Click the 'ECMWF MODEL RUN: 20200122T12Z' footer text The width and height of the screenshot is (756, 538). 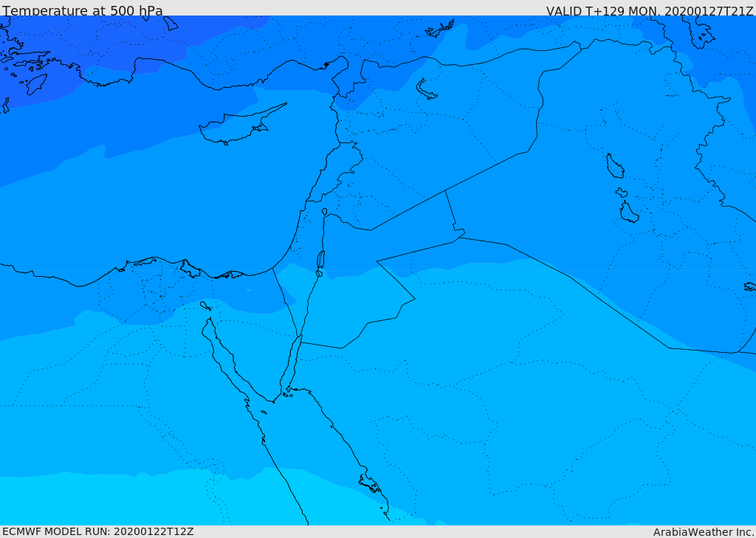click(x=98, y=531)
